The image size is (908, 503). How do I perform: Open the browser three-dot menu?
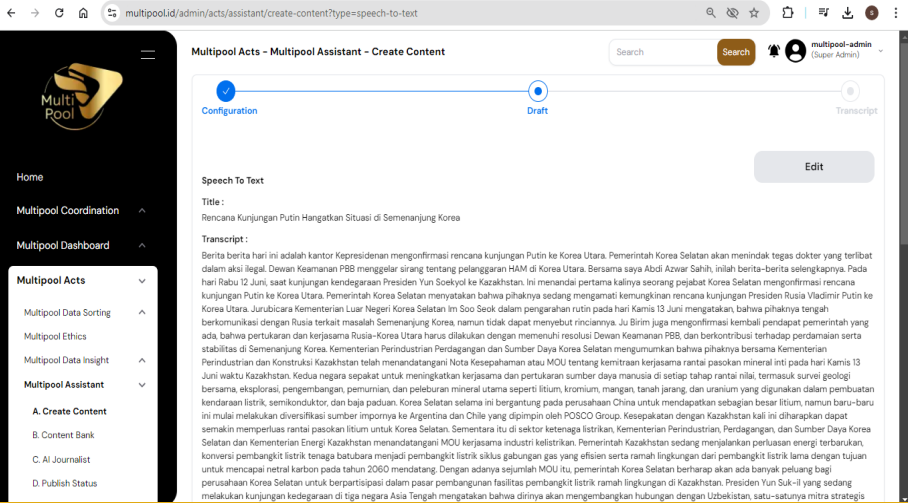pyautogui.click(x=895, y=13)
